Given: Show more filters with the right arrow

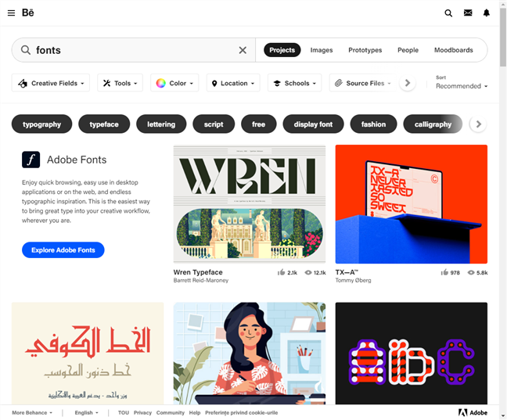Looking at the screenshot, I should [x=408, y=83].
